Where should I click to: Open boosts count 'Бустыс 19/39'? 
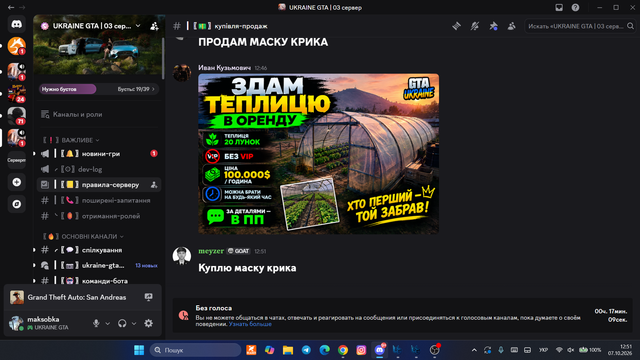136,89
